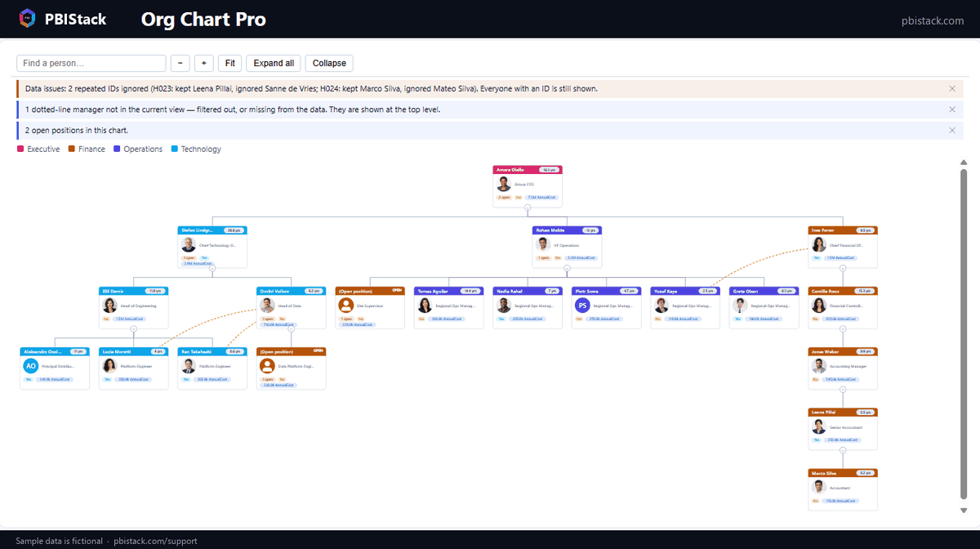Screen dimensions: 980x549
Task: Click the Fit button
Action: click(x=230, y=63)
